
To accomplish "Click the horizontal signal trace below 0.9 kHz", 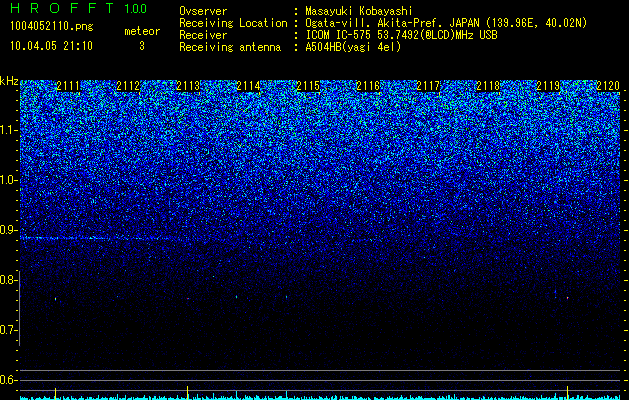I will tap(96, 238).
